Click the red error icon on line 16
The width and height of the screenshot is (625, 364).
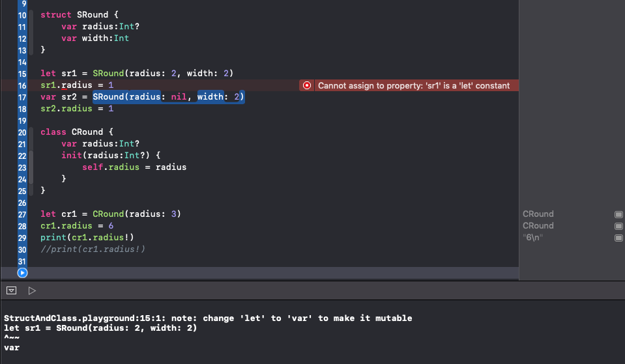[x=308, y=85]
